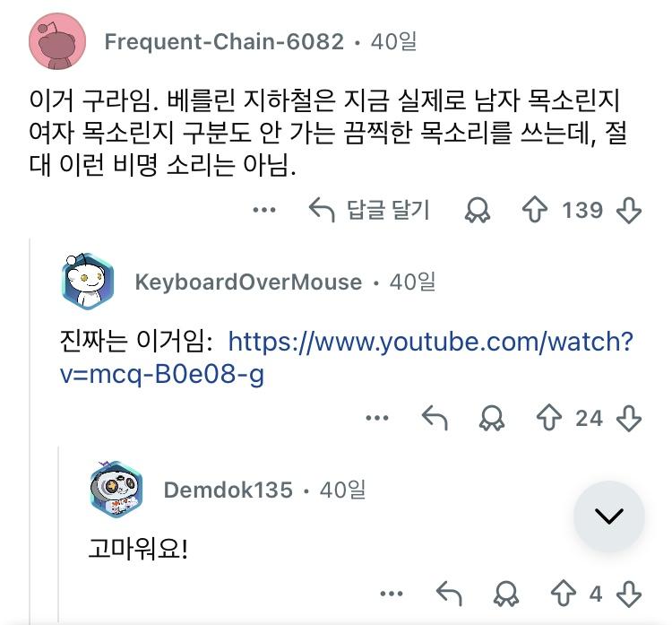Award Demdok135's comment
This screenshot has width=672, height=625.
[506, 594]
